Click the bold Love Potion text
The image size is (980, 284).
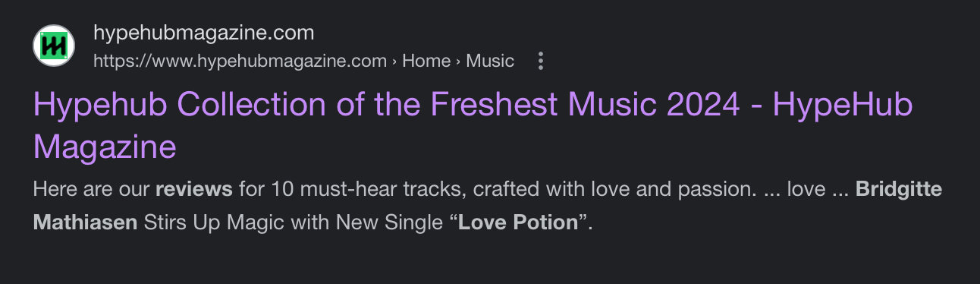click(x=518, y=224)
